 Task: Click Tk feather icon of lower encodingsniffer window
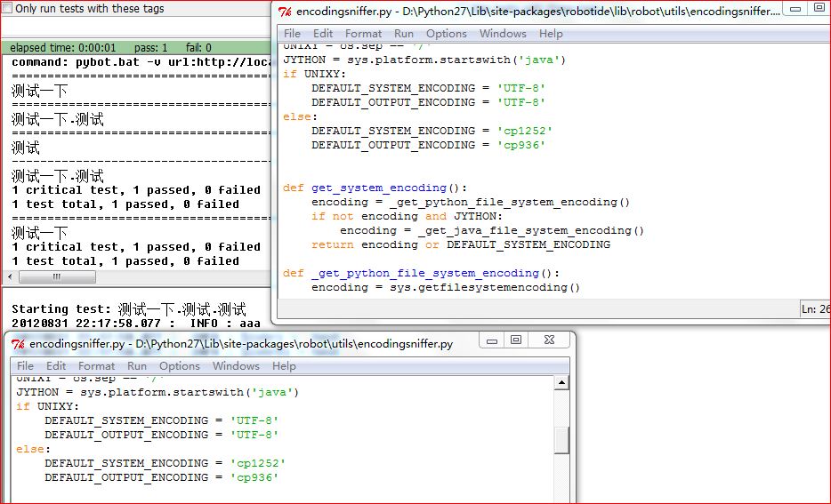pyautogui.click(x=18, y=343)
